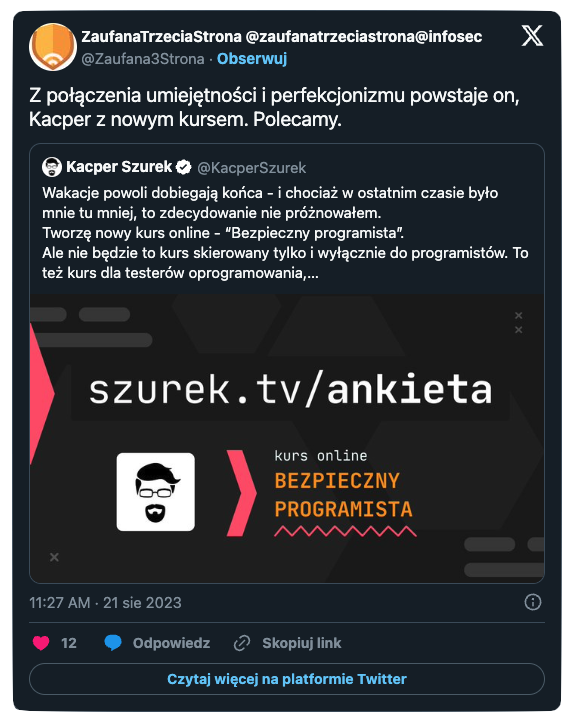The height and width of the screenshot is (724, 575).
Task: Open the @Zaufana3Strona handle
Action: (x=143, y=59)
